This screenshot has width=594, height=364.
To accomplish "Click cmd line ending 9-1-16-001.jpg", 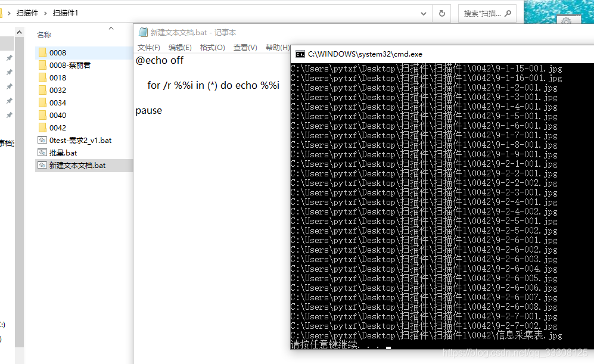I will pos(426,78).
